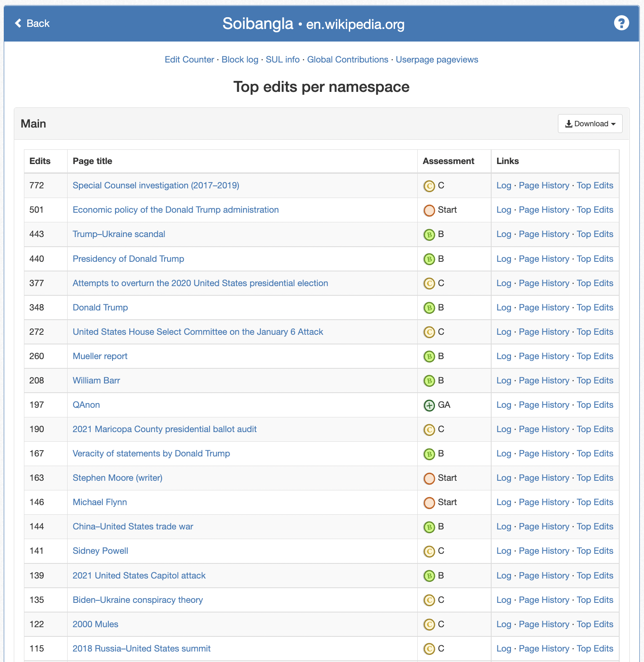Click B-class icon for Presidency of Donald Trump
This screenshot has width=644, height=662.
pyautogui.click(x=429, y=259)
